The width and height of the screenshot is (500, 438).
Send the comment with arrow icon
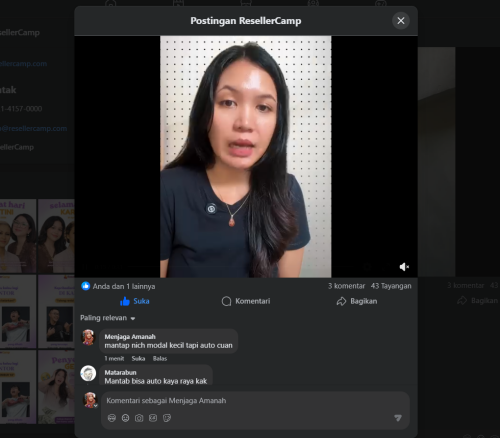398,418
